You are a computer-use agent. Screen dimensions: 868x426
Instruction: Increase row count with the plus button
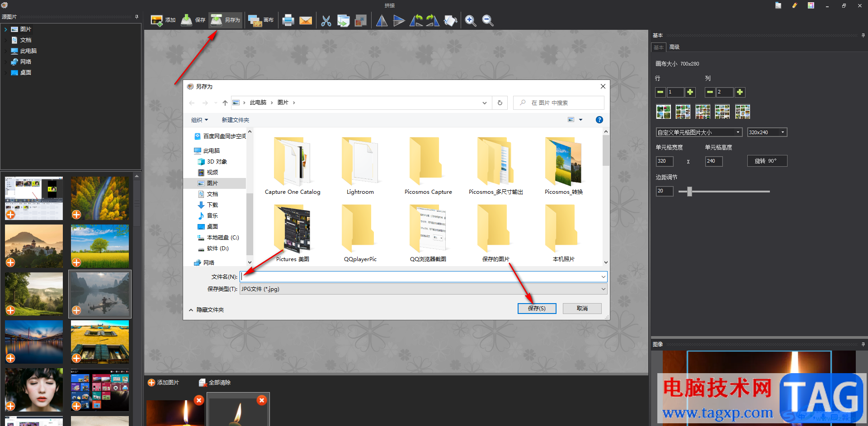[690, 92]
